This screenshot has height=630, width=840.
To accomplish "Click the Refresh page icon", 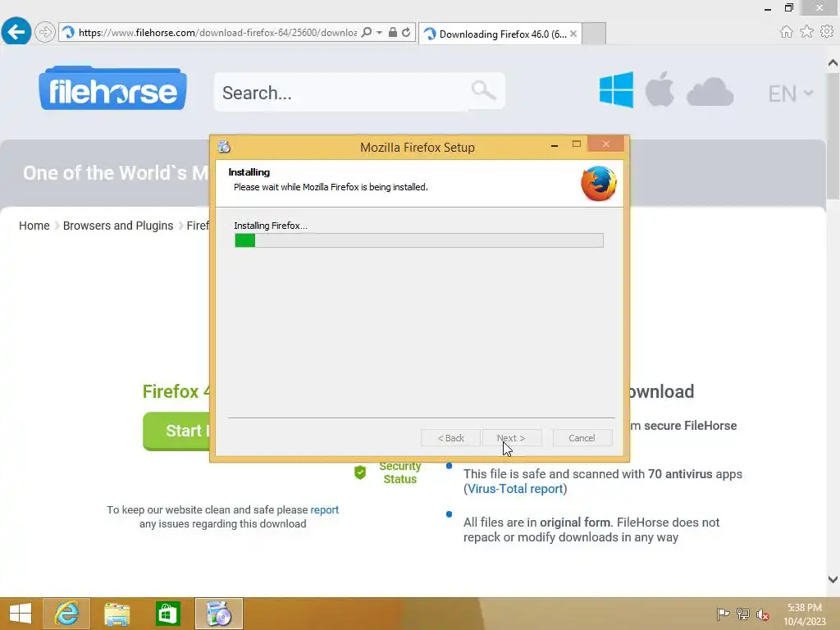I will pos(406,32).
